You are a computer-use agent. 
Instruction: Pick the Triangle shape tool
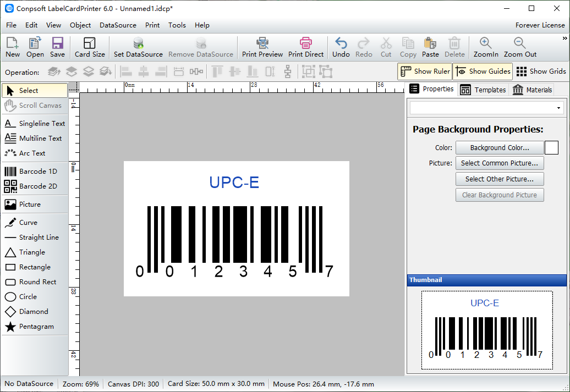pyautogui.click(x=35, y=252)
